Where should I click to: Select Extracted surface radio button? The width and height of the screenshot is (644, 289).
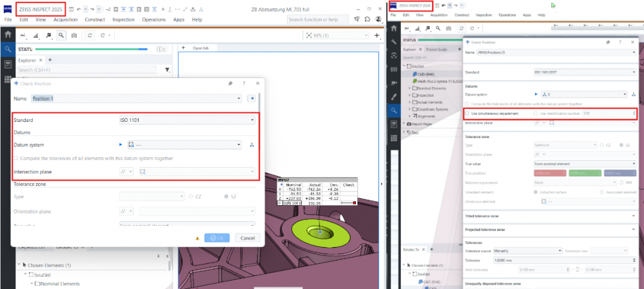point(535,192)
